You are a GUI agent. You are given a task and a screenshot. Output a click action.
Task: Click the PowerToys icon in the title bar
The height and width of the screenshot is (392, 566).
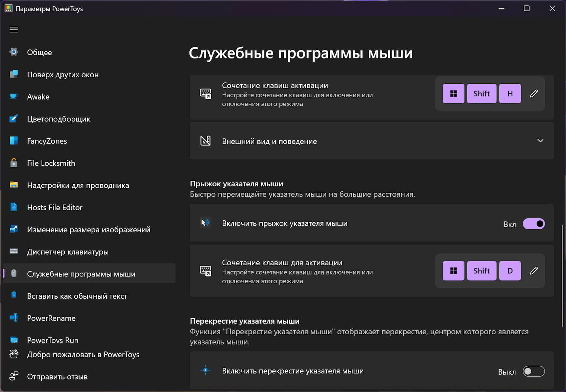click(x=8, y=8)
